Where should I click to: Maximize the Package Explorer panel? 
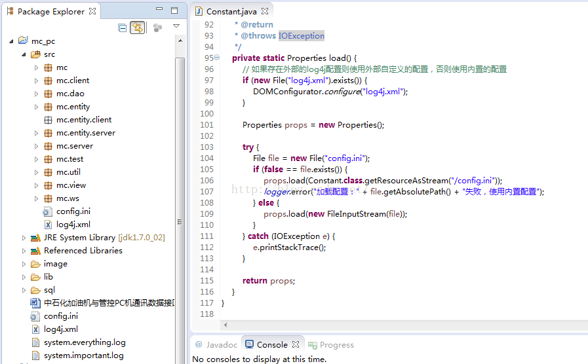[174, 10]
